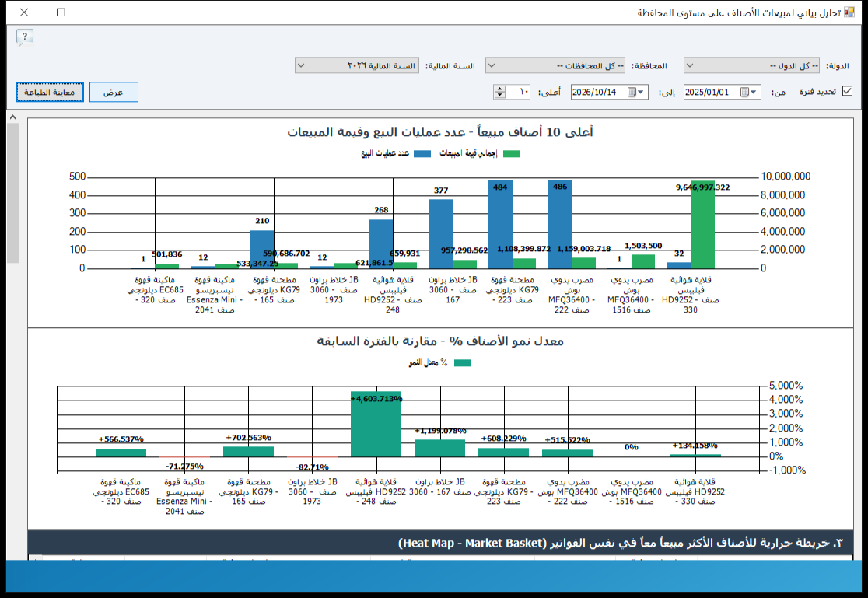Click the growth bar labeled +1,199.078%
The height and width of the screenshot is (598, 868).
pos(440,449)
